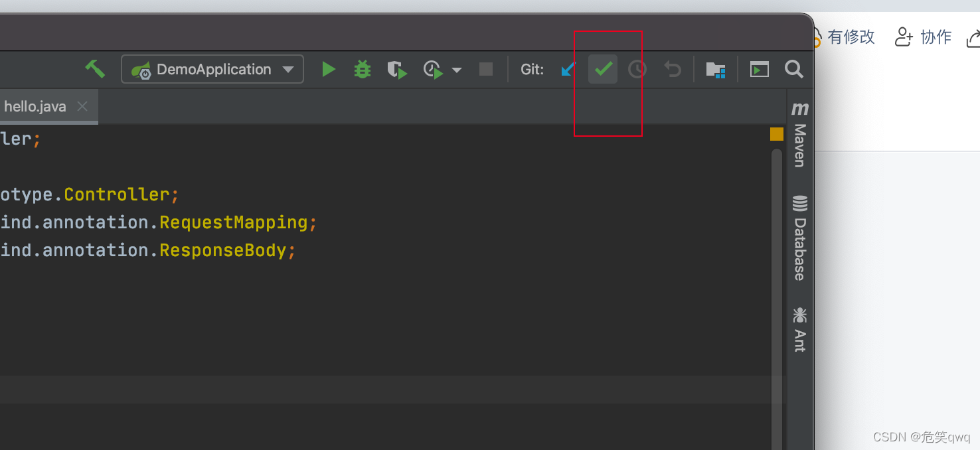
Task: Open the Database tool window
Action: point(800,238)
